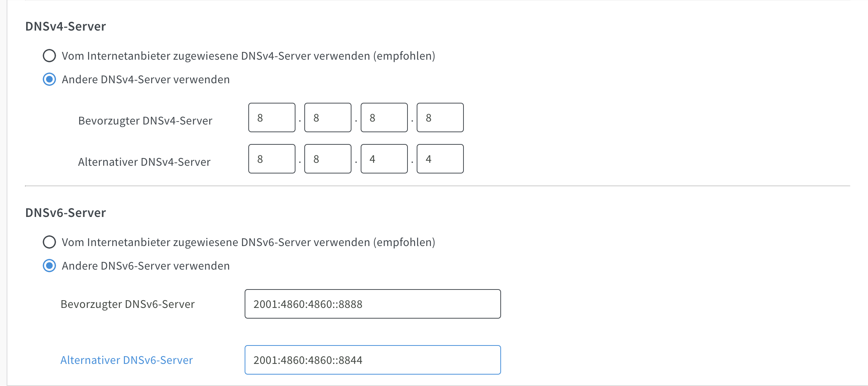The width and height of the screenshot is (868, 386).
Task: Click first octet of preferred DNSv4 server
Action: tap(272, 117)
